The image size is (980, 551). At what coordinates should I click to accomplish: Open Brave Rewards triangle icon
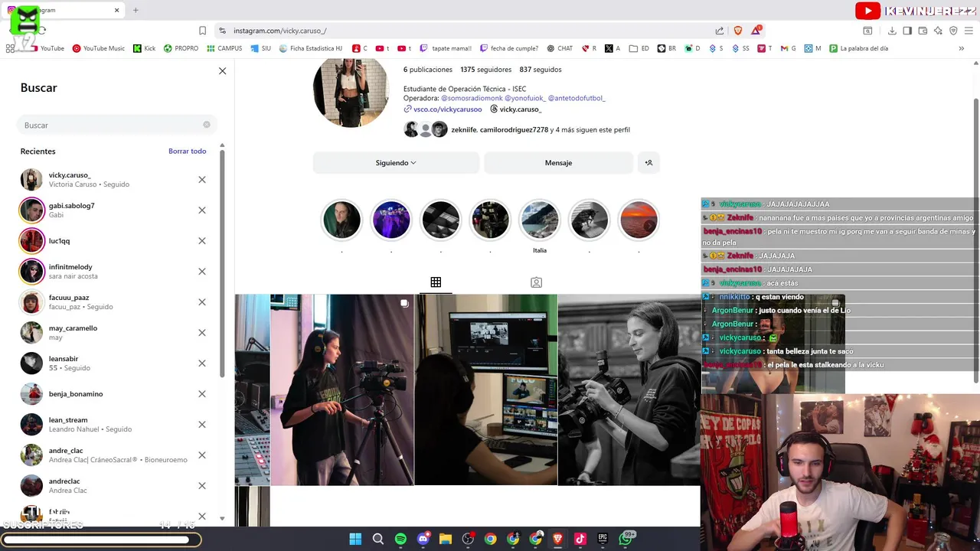point(756,31)
